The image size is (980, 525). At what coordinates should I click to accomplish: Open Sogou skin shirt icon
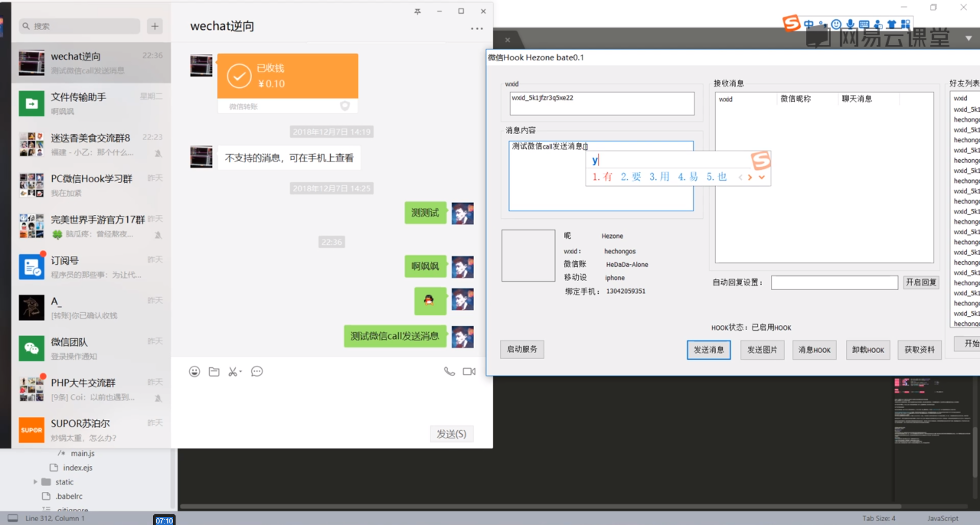point(892,24)
